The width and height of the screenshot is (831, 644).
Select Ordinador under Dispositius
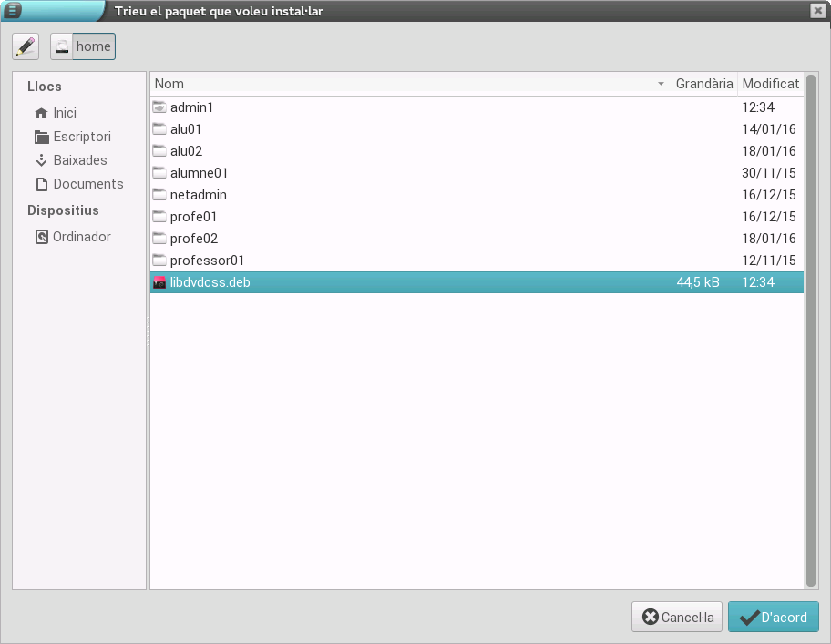tap(81, 237)
